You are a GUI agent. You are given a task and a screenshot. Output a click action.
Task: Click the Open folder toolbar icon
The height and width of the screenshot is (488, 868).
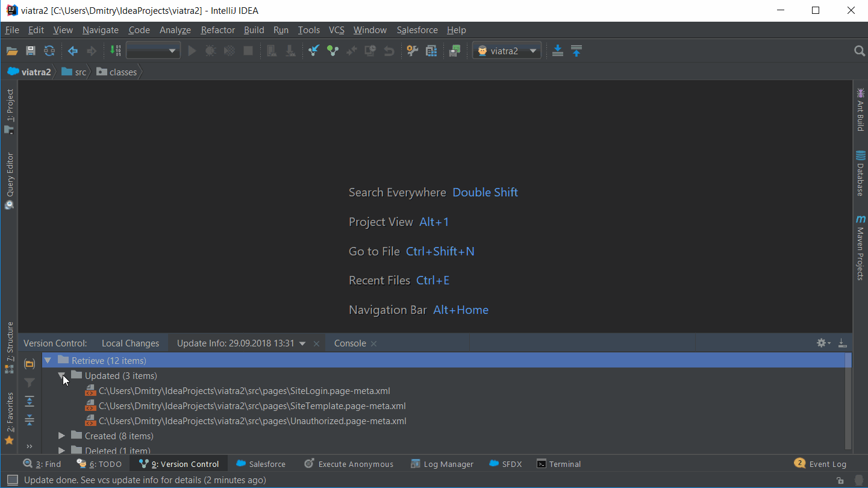(12, 51)
